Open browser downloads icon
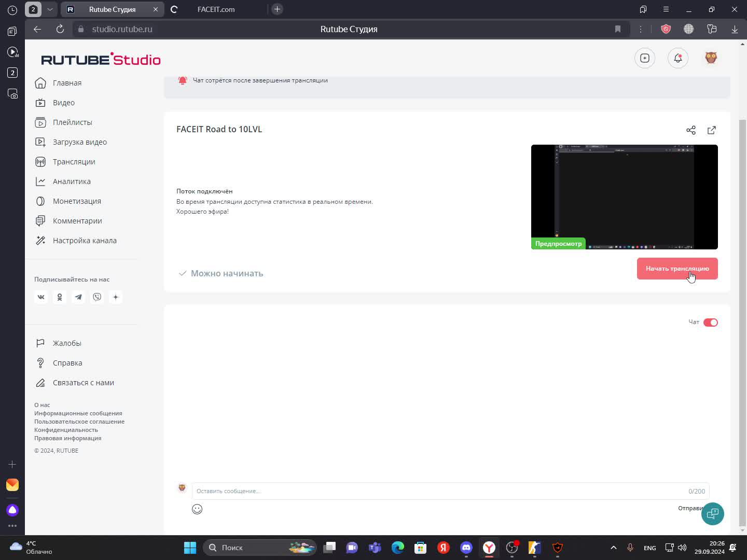This screenshot has height=560, width=747. (735, 29)
